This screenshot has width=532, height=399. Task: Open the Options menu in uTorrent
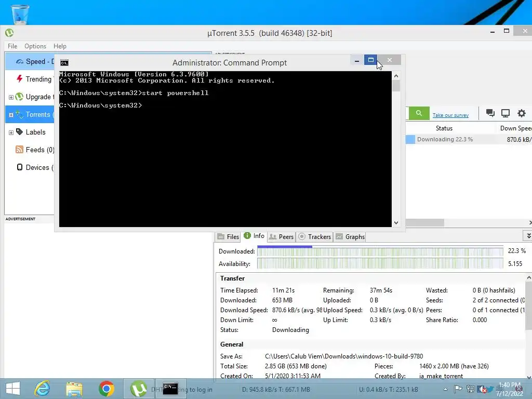pyautogui.click(x=35, y=46)
